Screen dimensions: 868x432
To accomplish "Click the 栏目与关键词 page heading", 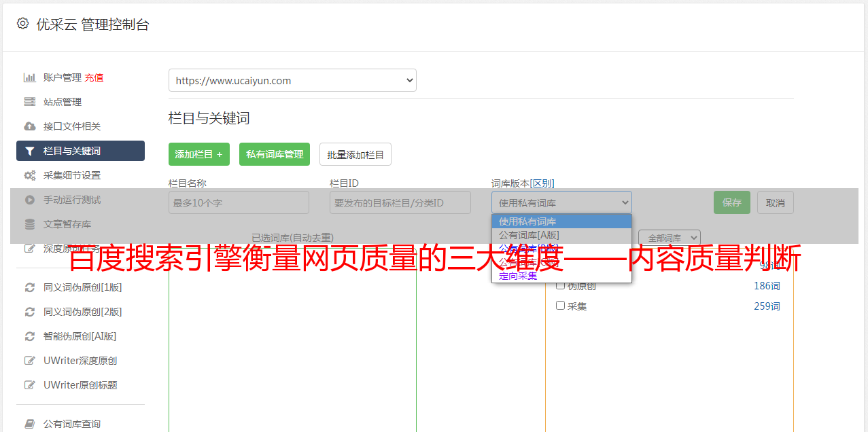I will click(209, 118).
